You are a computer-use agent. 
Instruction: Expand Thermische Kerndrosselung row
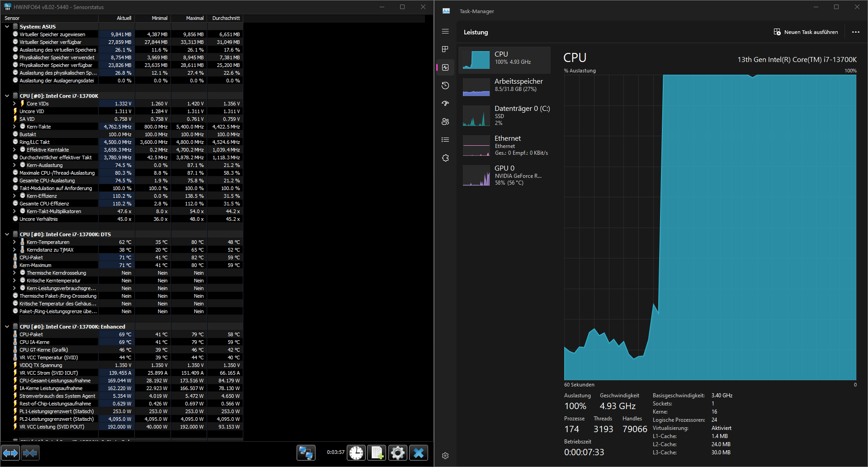(x=14, y=273)
